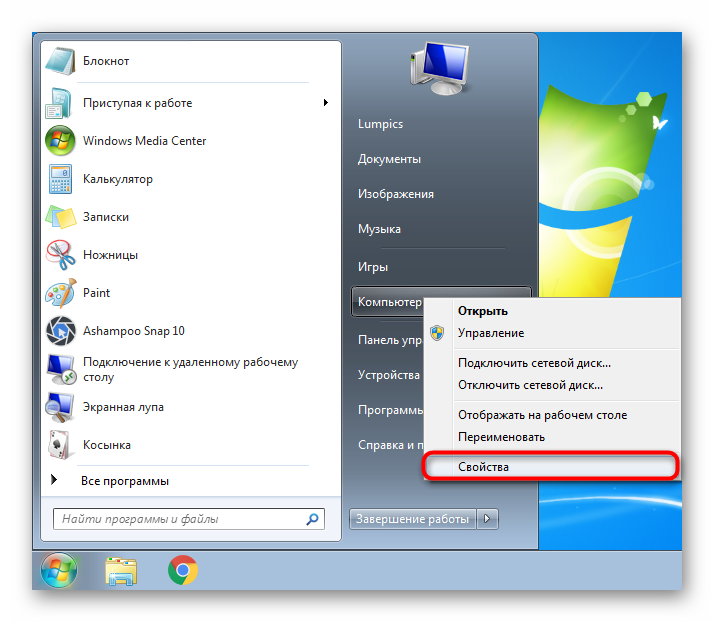714x622 pixels.
Task: Focus the Найти программы и файлы field
Action: pos(189,519)
